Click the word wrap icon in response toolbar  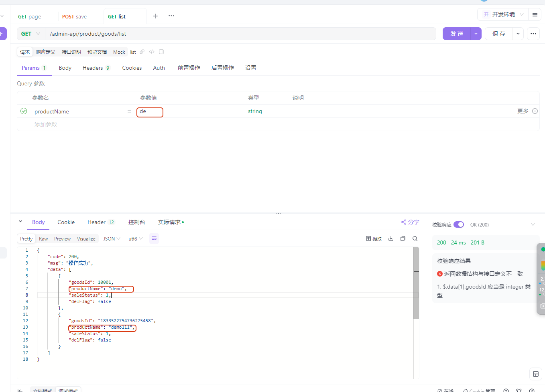[154, 238]
